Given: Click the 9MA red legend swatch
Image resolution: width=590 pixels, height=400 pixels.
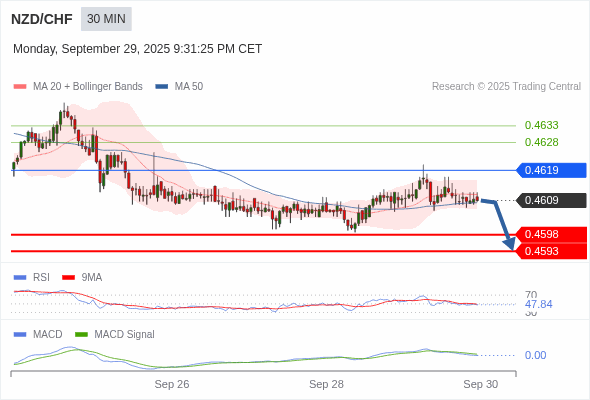Looking at the screenshot, I should tap(68, 278).
